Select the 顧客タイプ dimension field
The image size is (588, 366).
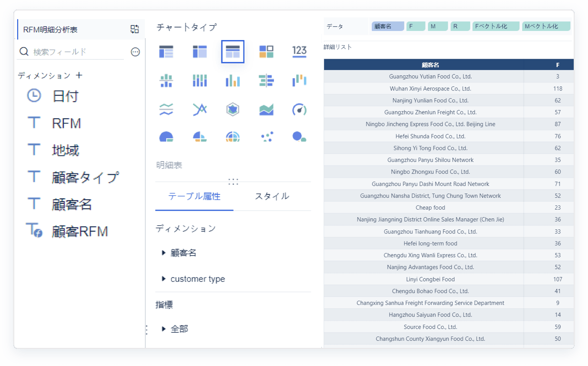pyautogui.click(x=85, y=177)
